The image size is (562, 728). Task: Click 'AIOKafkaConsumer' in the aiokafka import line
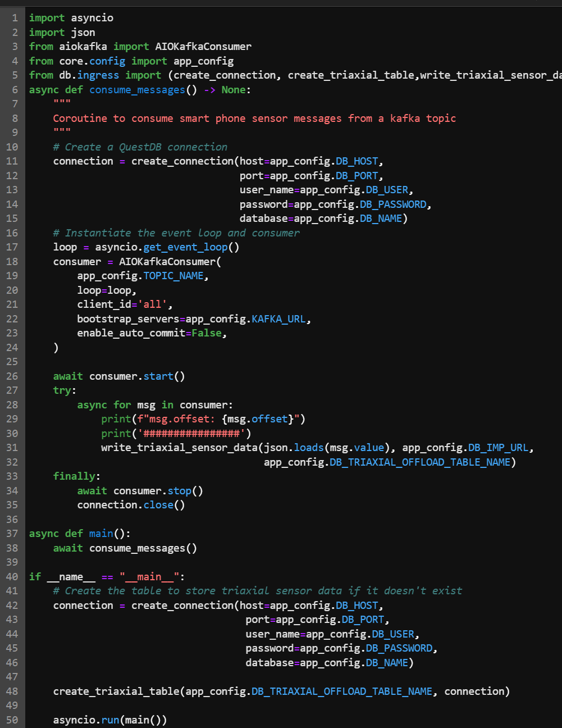(x=203, y=47)
